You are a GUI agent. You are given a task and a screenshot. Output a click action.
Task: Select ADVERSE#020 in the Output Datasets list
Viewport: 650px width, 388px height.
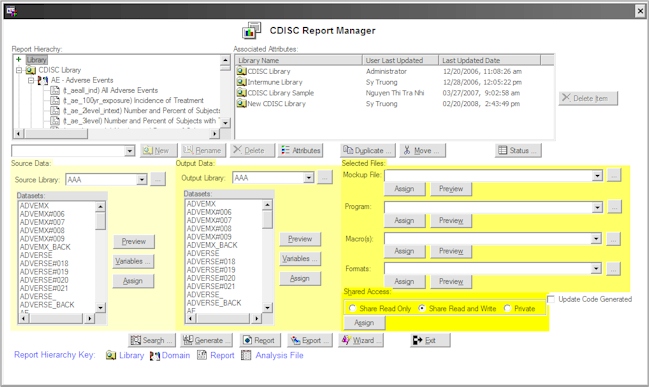[x=211, y=278]
